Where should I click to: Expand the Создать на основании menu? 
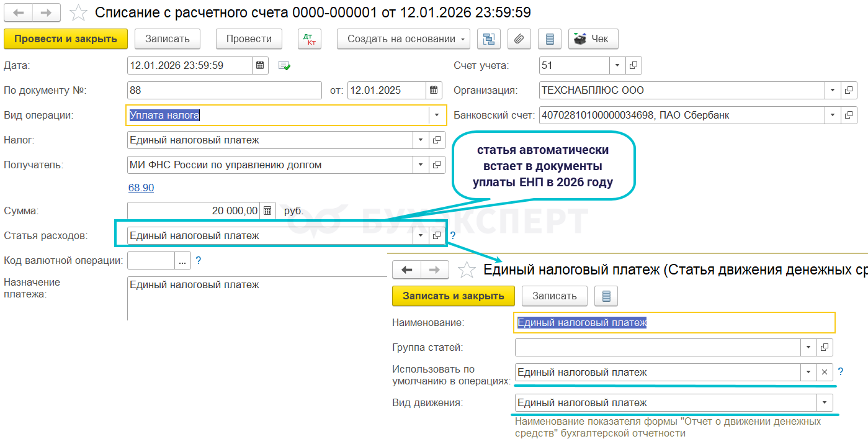click(x=403, y=39)
